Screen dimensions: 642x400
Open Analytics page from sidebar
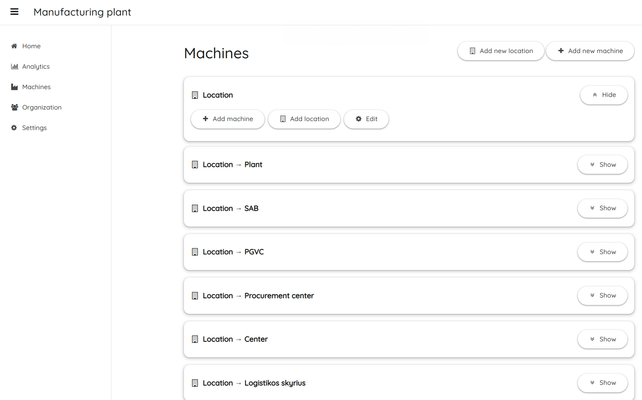coord(36,66)
